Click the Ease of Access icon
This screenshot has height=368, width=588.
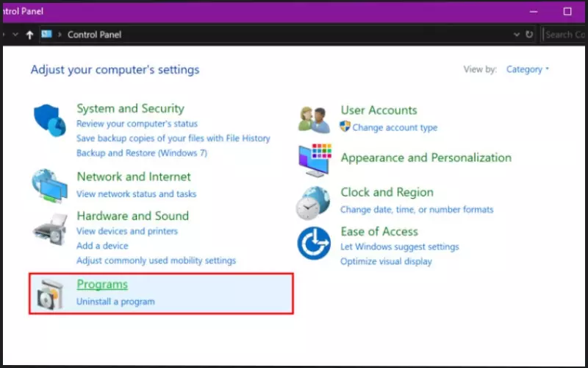[314, 243]
